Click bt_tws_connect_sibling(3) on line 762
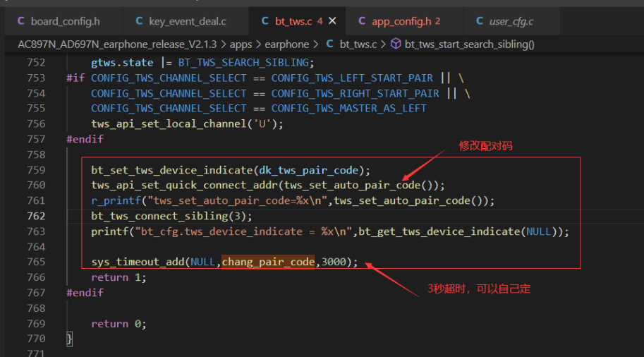Screen dimensions: 644x357 tap(169, 216)
